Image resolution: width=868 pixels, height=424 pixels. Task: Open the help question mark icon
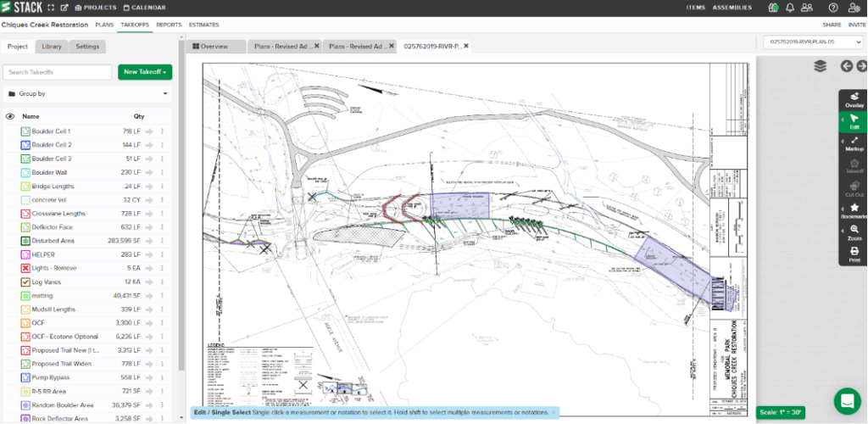coord(833,8)
